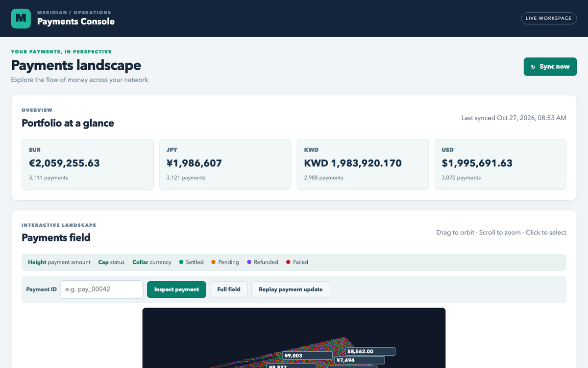
Task: Sync payments with the Sync now button
Action: pyautogui.click(x=550, y=67)
